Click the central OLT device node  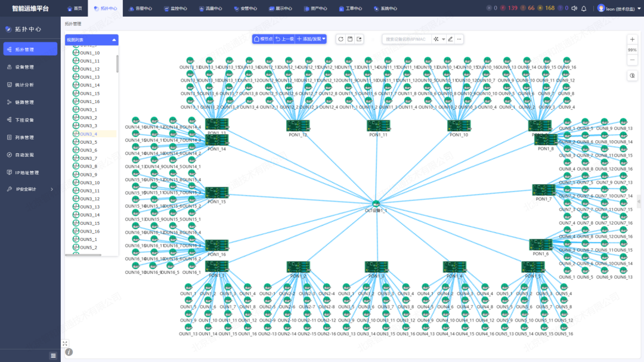tap(376, 204)
